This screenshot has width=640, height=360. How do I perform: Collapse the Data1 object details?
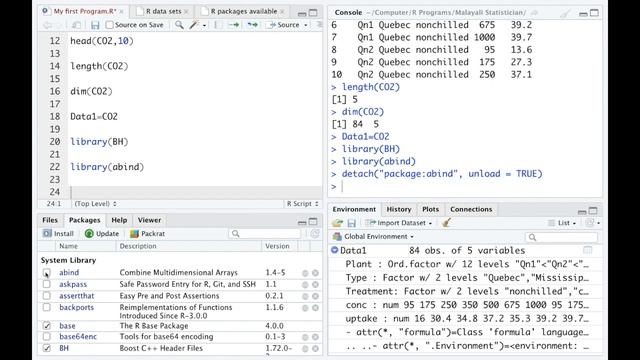[335, 250]
